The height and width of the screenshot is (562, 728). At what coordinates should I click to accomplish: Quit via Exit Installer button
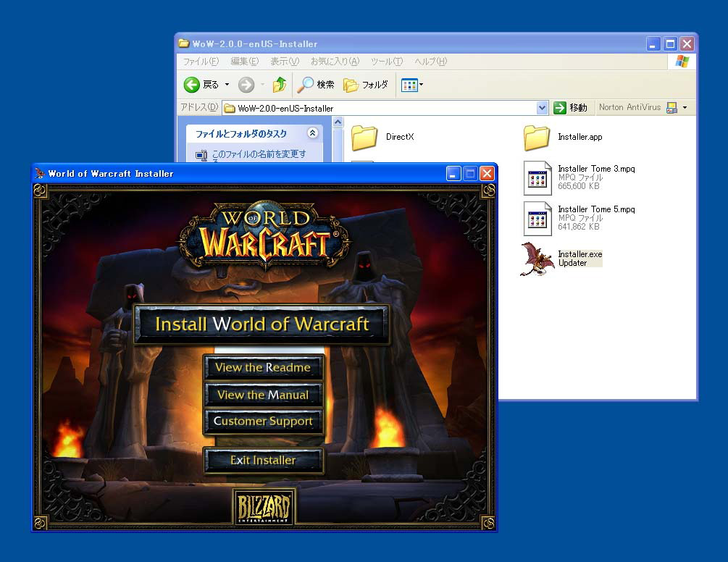click(263, 460)
